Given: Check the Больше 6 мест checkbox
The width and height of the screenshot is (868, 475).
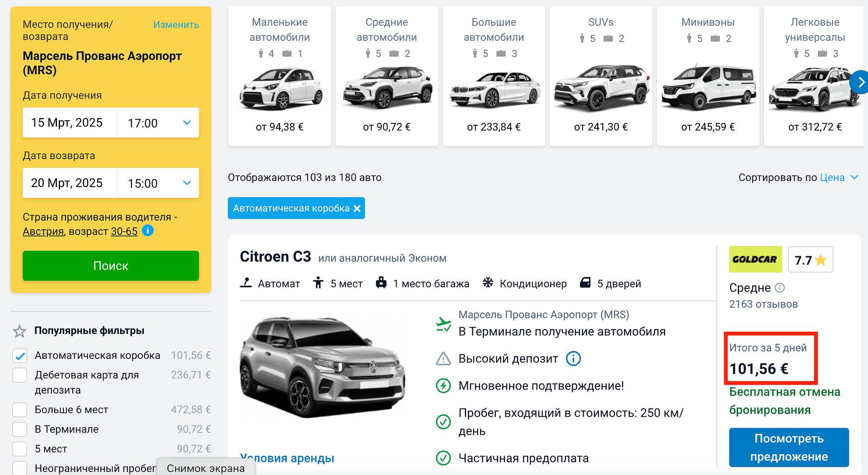Looking at the screenshot, I should coord(20,410).
